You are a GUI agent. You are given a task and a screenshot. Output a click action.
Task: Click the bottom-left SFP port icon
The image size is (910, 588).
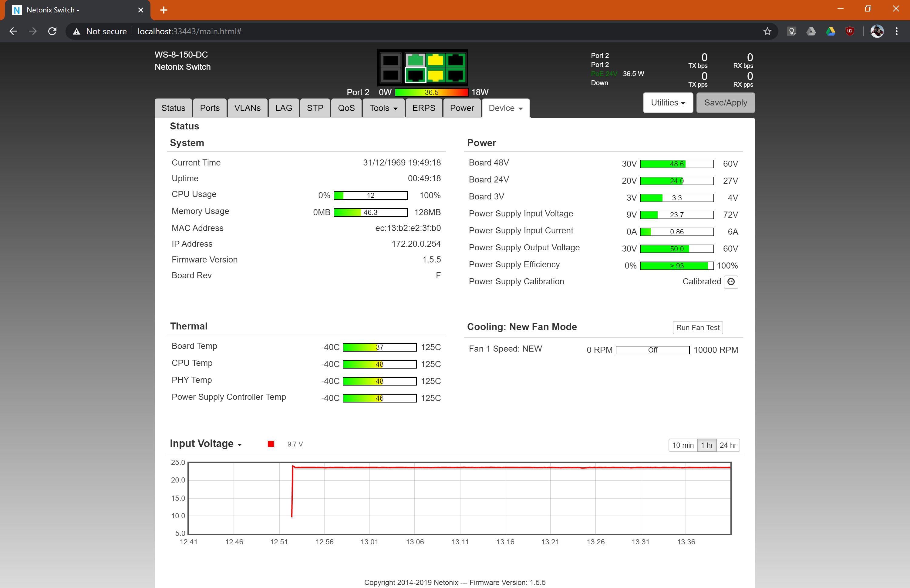coord(390,75)
